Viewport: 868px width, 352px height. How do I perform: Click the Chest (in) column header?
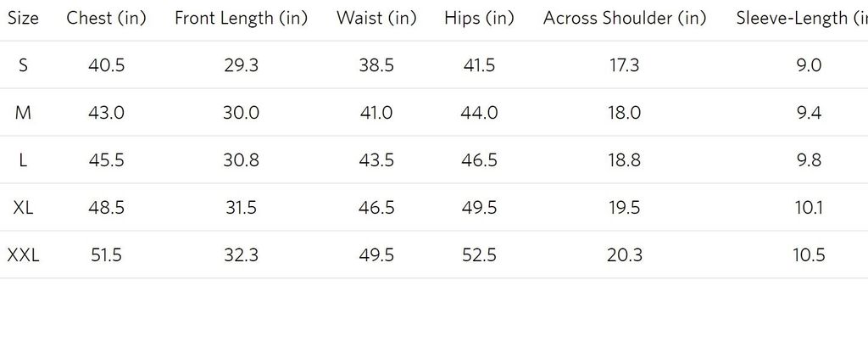(x=106, y=19)
